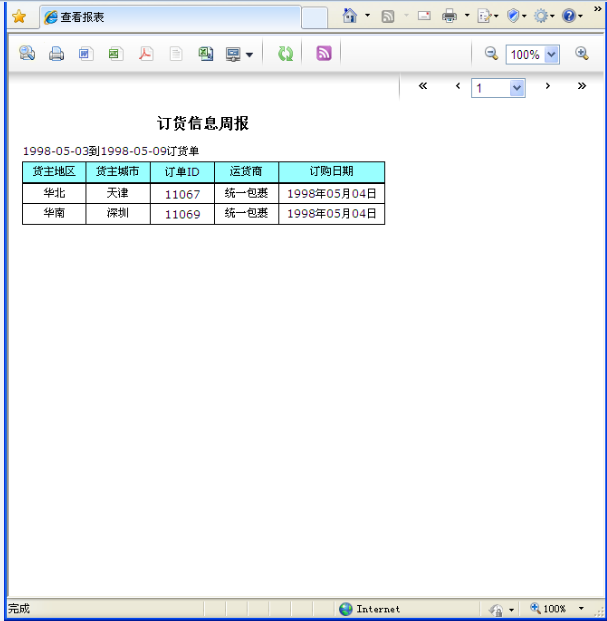Click the Read Mail envelope icon
The width and height of the screenshot is (607, 621).
424,16
